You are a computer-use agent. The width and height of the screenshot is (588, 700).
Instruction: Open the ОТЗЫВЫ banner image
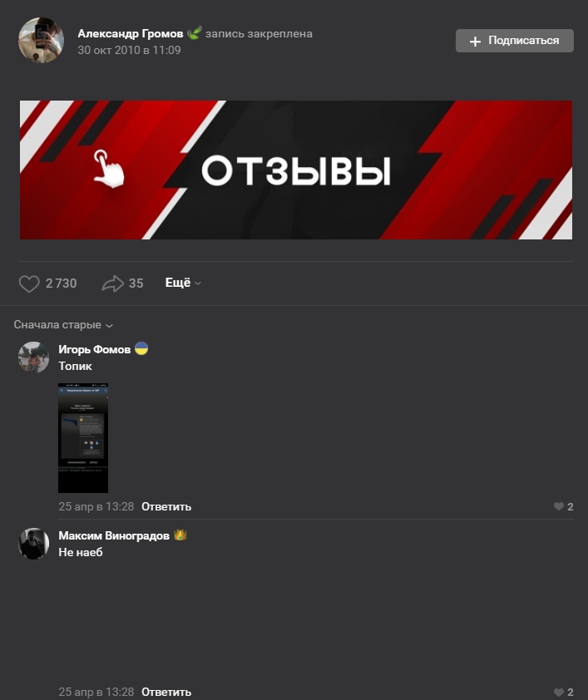click(295, 170)
